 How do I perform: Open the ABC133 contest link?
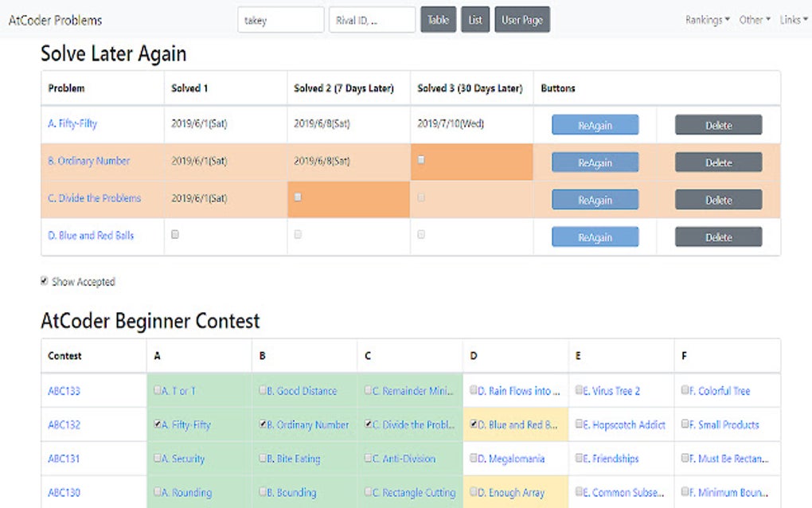coord(64,391)
